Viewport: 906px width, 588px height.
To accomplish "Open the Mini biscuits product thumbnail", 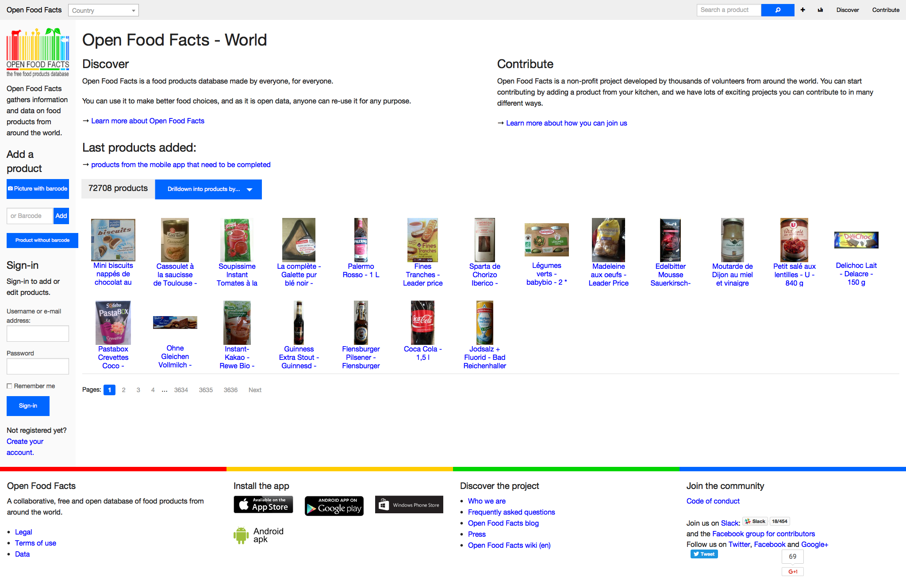I will click(113, 240).
